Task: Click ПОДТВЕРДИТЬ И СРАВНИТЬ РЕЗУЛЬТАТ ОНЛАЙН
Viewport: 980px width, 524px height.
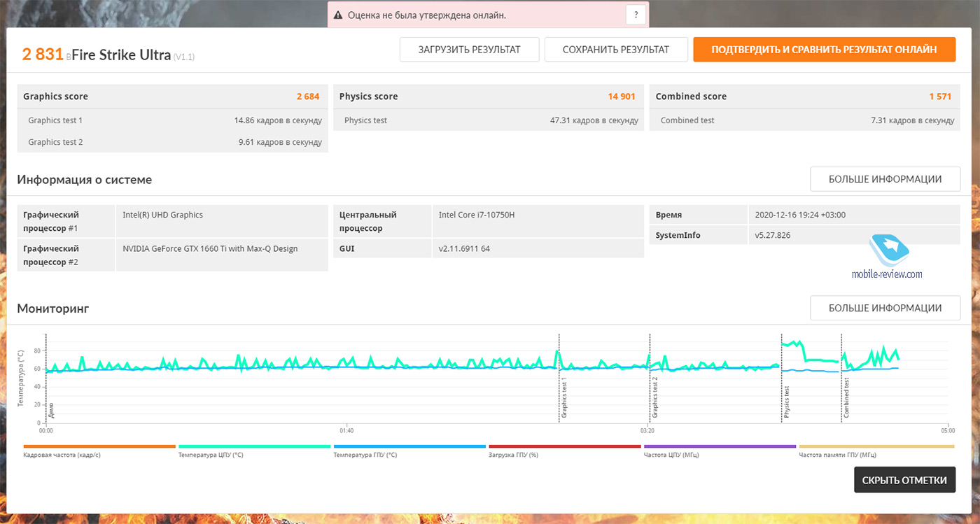Action: pyautogui.click(x=824, y=50)
